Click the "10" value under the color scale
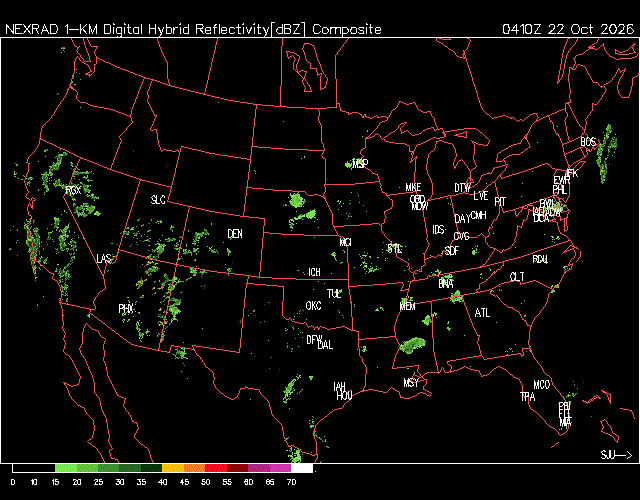 34,482
